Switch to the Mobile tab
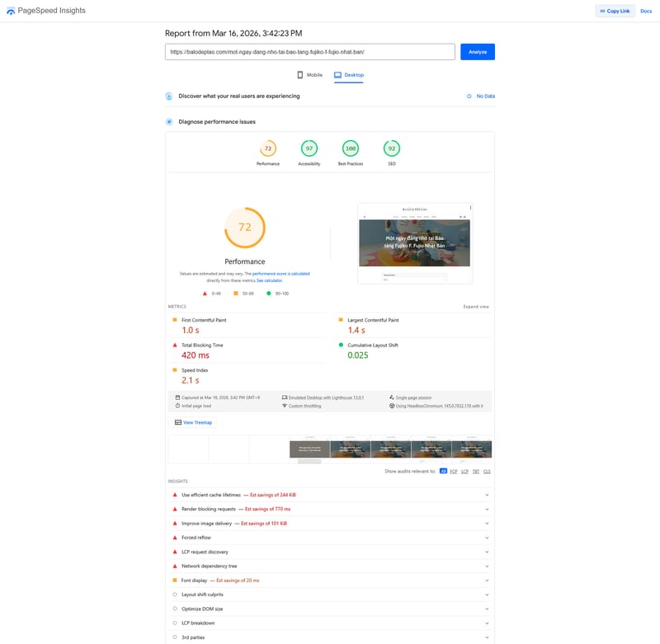660x644 pixels. (309, 75)
